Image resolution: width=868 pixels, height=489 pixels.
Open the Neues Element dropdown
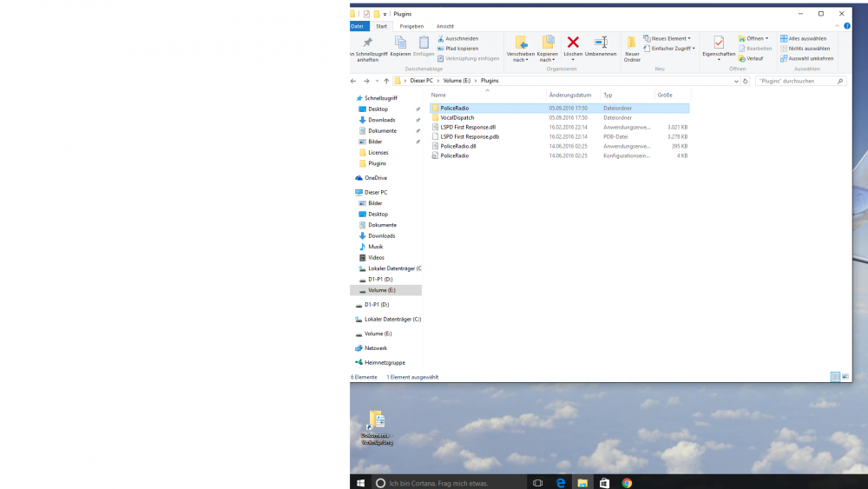click(x=667, y=38)
